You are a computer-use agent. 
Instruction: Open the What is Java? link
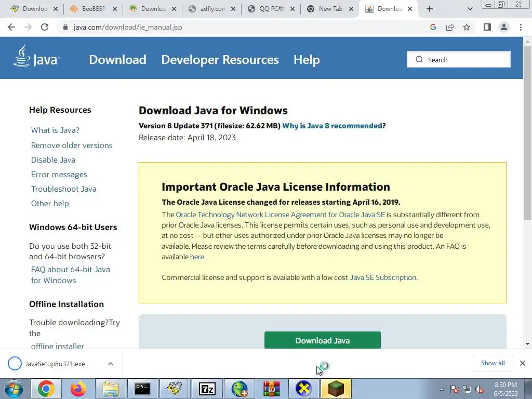pos(55,130)
